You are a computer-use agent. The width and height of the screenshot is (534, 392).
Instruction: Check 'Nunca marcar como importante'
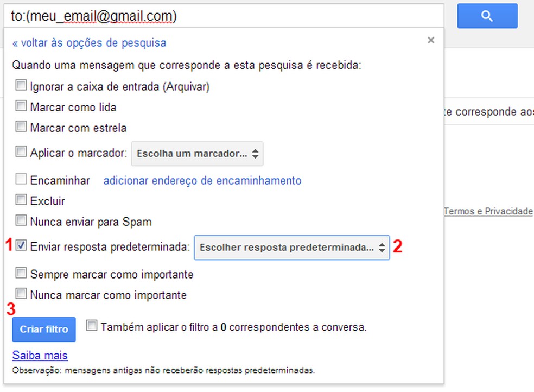coord(21,293)
